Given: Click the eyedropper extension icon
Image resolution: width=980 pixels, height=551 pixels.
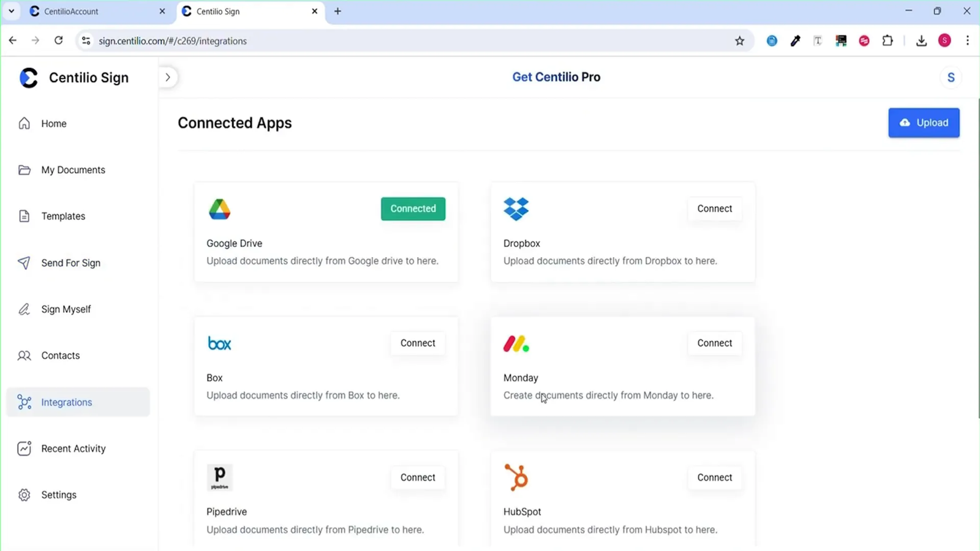Looking at the screenshot, I should pos(795,41).
